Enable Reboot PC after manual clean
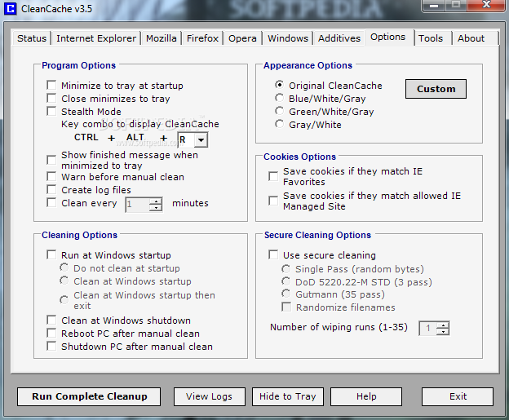509x420 pixels. point(51,334)
